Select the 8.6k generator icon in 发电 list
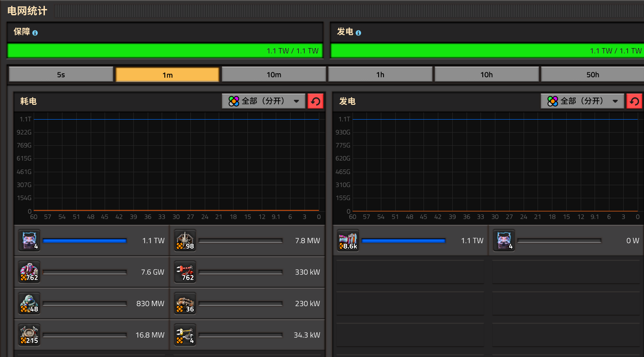 (x=348, y=241)
